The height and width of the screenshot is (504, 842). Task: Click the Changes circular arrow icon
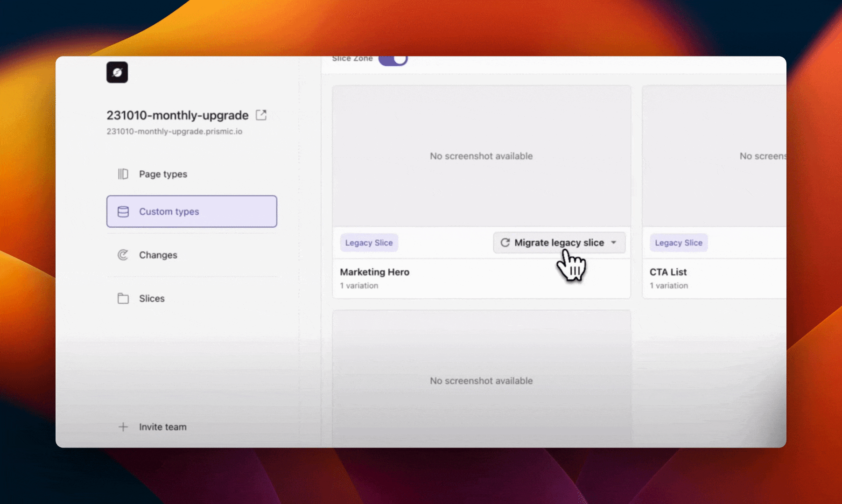[123, 255]
